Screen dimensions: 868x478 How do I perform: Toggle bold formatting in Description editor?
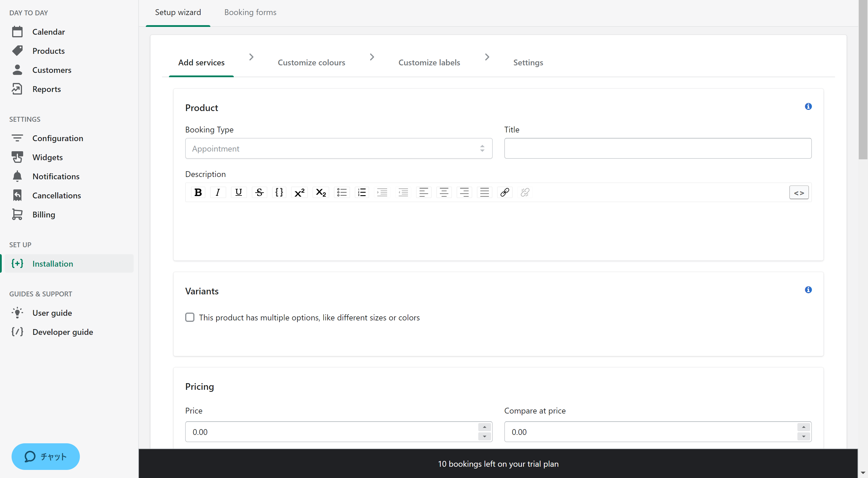[198, 192]
